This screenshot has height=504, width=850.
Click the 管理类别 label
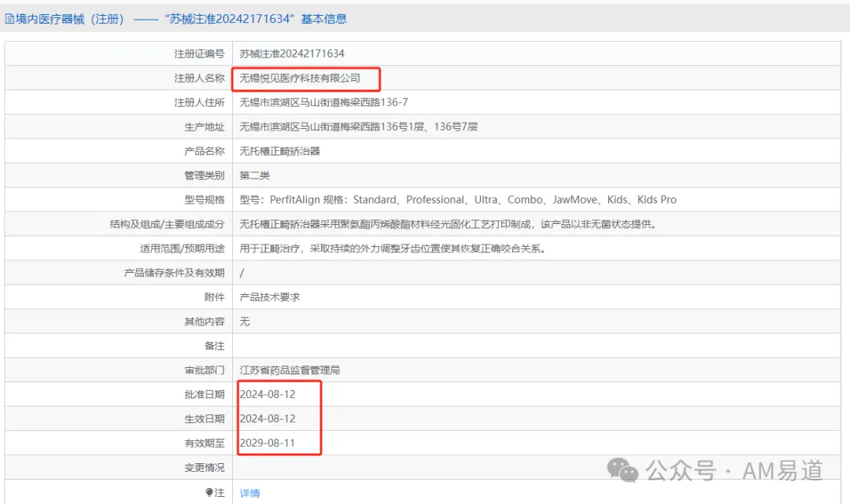pyautogui.click(x=205, y=175)
